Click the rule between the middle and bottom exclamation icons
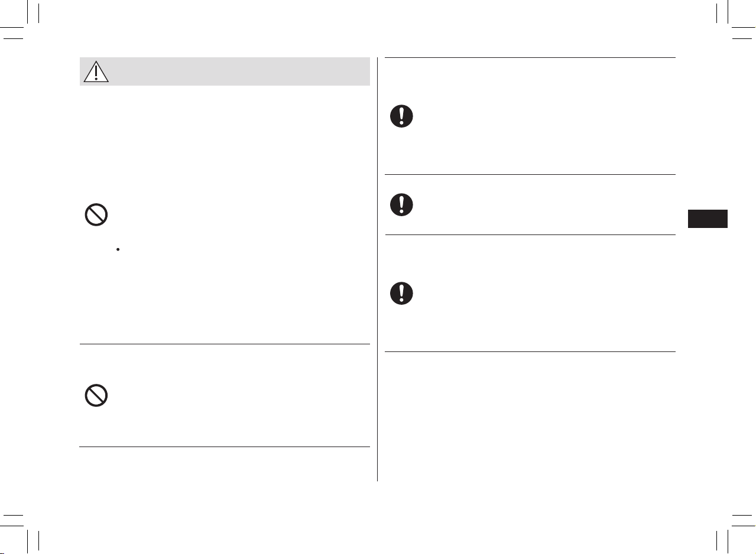This screenshot has width=756, height=554. click(530, 234)
